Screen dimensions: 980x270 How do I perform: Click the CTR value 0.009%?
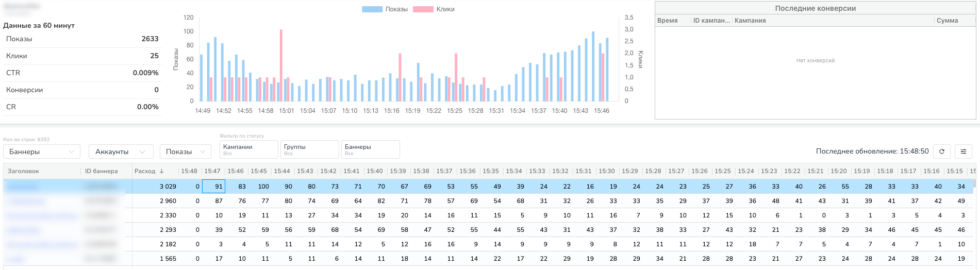pos(146,73)
